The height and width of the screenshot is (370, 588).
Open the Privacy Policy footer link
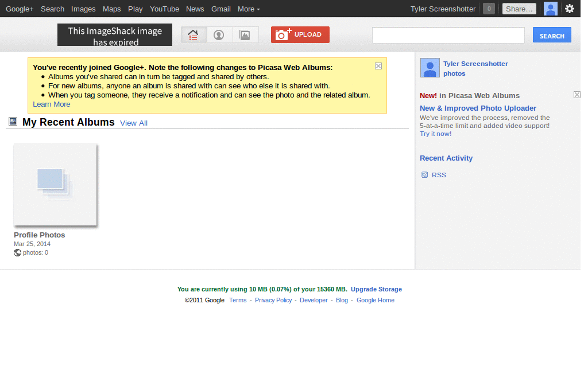(x=273, y=301)
